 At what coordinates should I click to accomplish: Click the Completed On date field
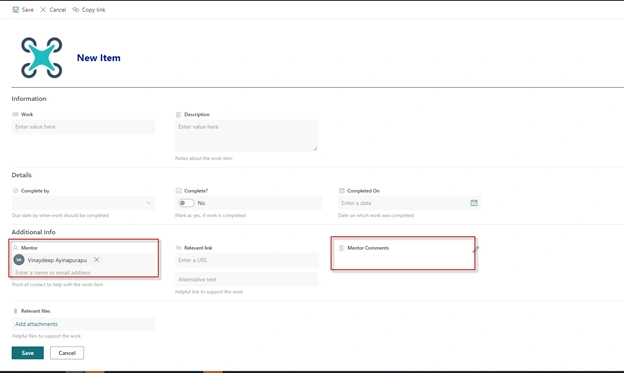(x=410, y=203)
